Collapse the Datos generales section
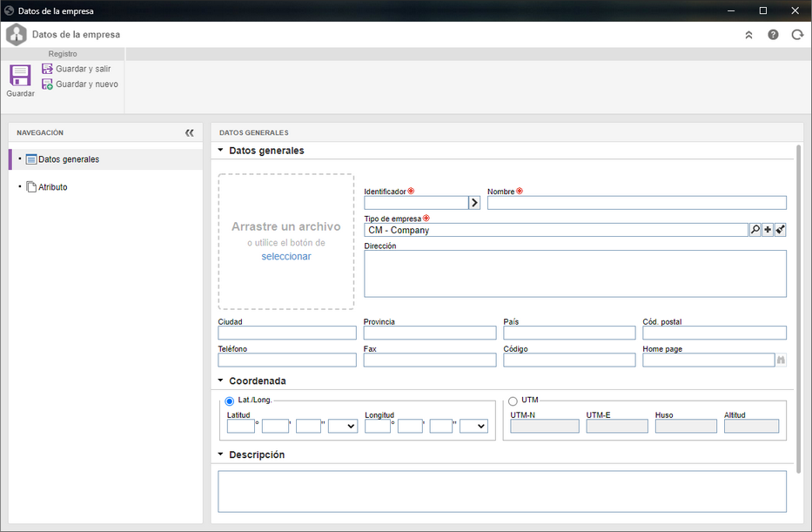Image resolution: width=812 pixels, height=532 pixels. 220,151
